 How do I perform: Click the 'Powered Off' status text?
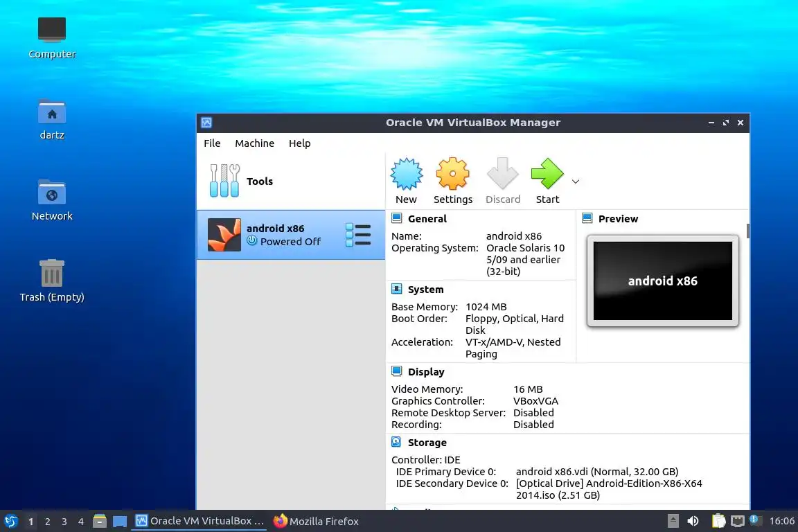coord(290,241)
